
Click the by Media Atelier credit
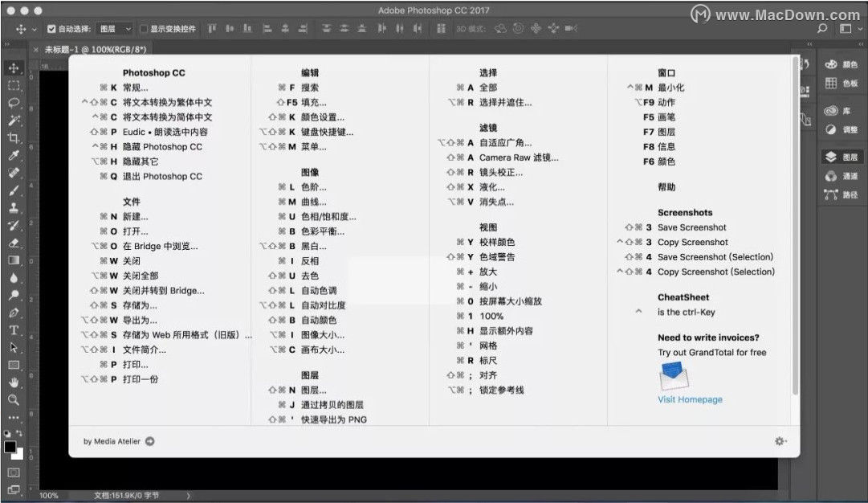pyautogui.click(x=112, y=441)
